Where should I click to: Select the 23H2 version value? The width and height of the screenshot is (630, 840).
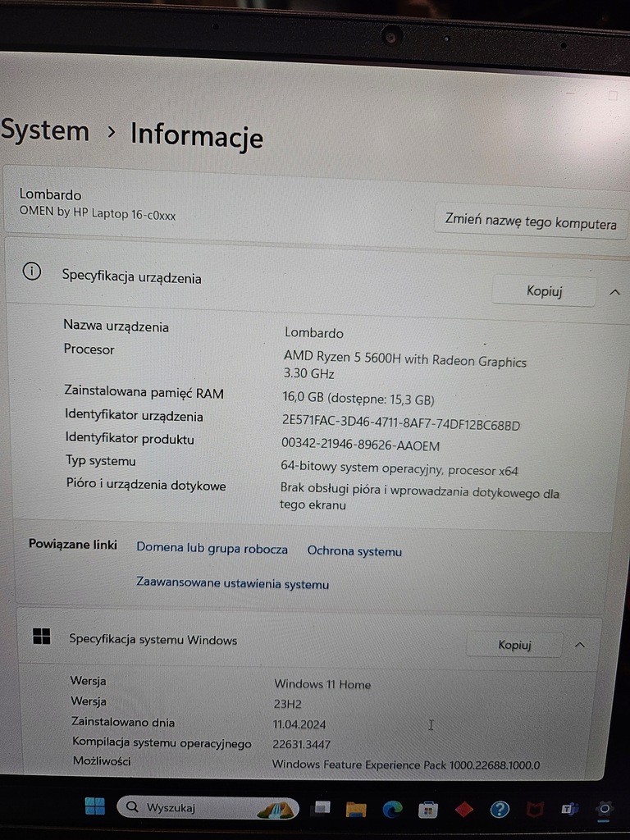[287, 704]
